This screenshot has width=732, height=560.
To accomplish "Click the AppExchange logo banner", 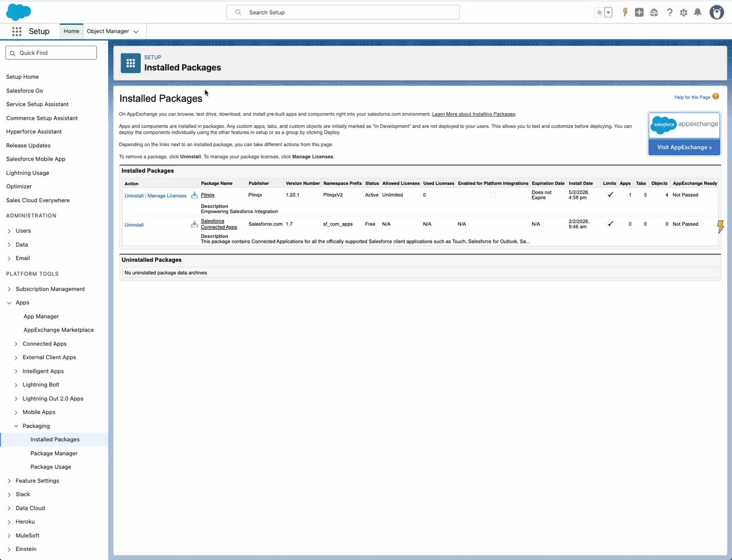I will (684, 125).
